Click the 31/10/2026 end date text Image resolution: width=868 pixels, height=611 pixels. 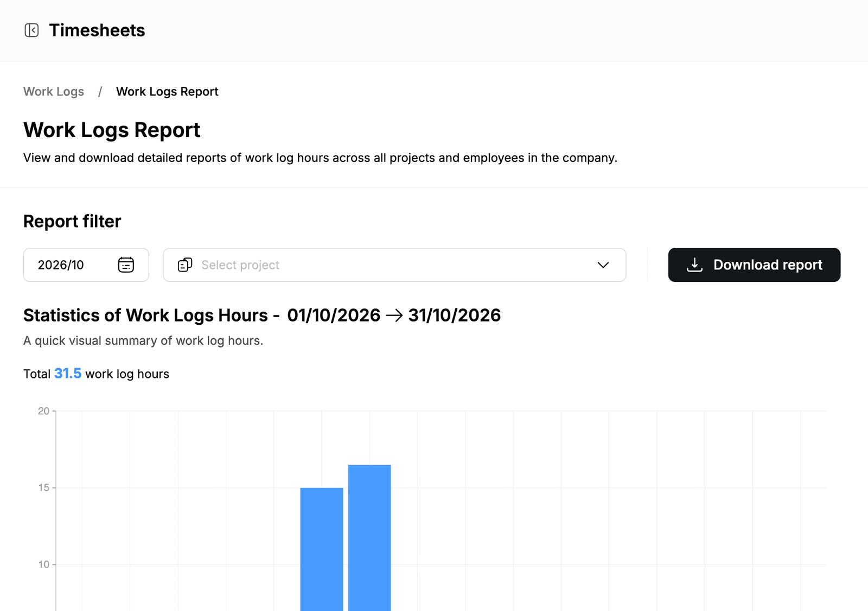coord(455,315)
